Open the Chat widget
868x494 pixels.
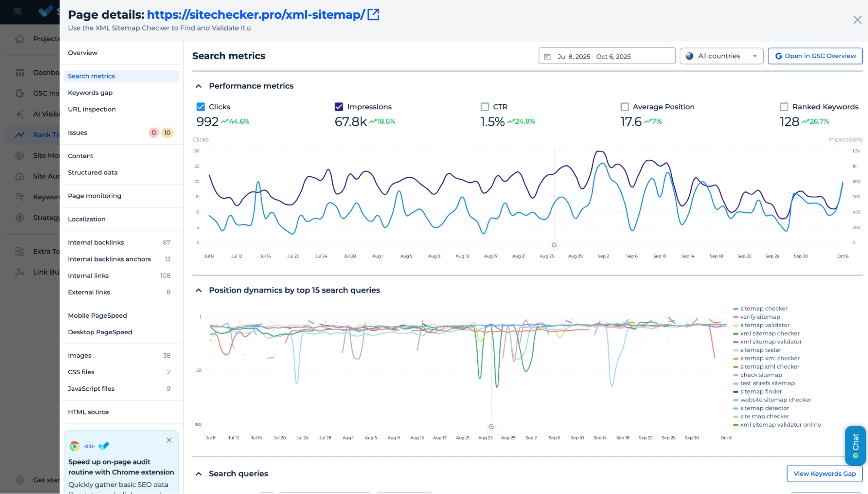[x=855, y=445]
